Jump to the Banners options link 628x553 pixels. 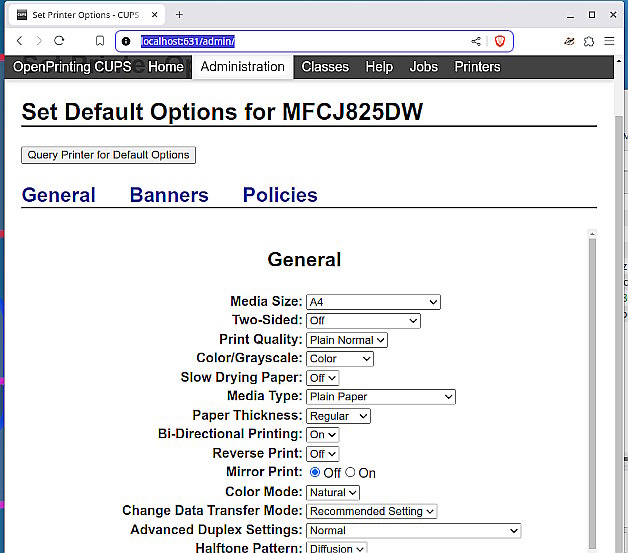point(169,195)
